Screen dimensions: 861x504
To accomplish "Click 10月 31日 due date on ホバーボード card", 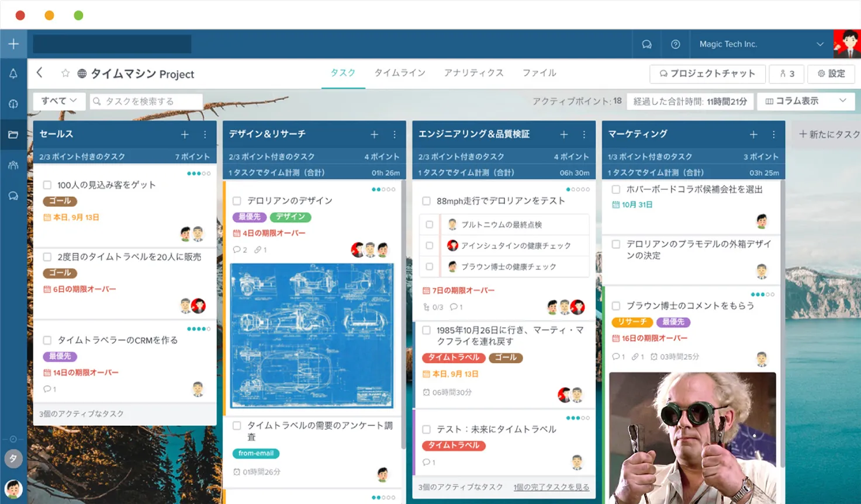I will (632, 205).
